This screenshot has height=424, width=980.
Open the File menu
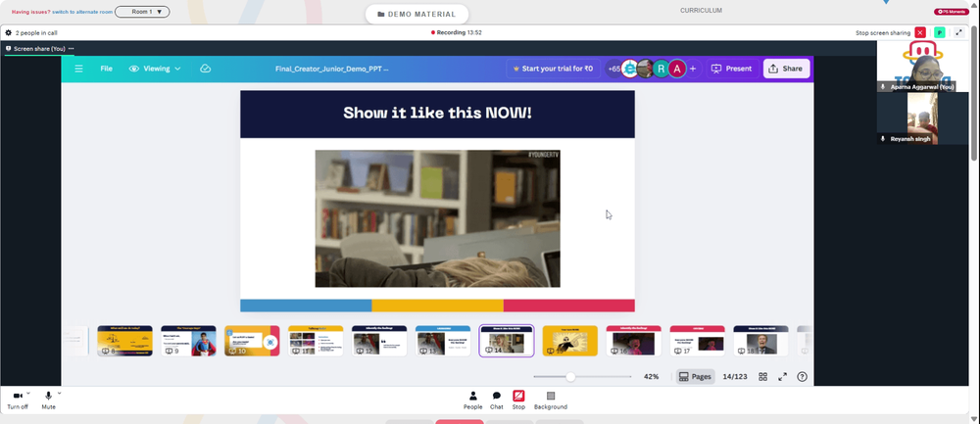click(106, 69)
